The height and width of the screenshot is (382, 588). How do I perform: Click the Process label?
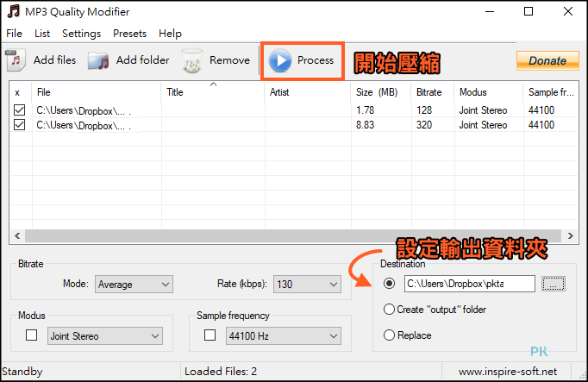pyautogui.click(x=316, y=60)
